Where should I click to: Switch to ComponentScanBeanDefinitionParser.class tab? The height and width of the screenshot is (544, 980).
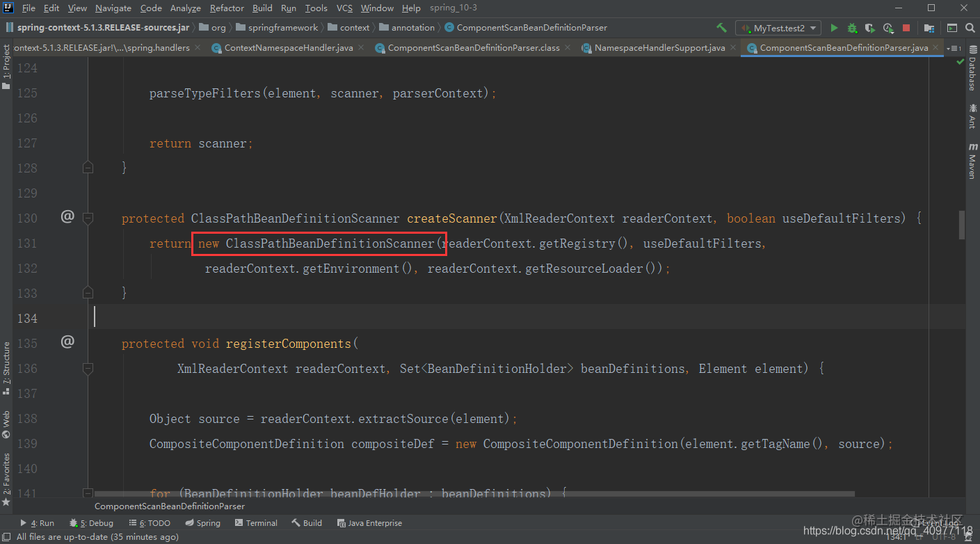pos(472,48)
